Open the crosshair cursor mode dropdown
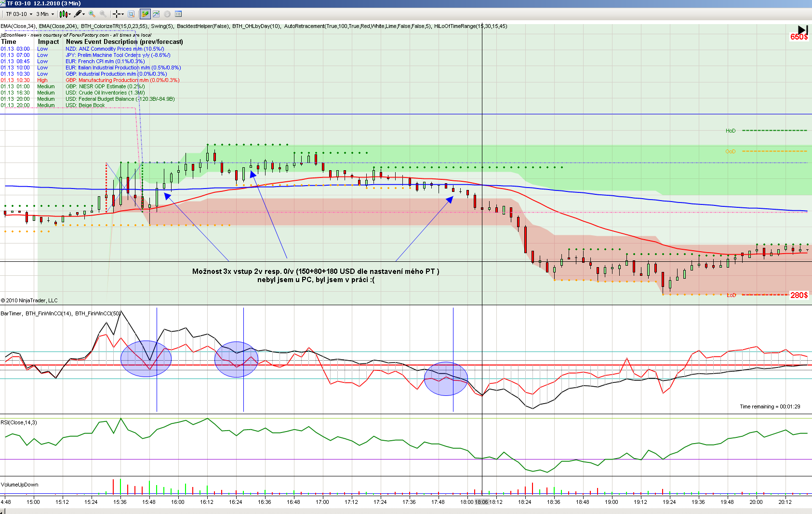 tap(118, 14)
